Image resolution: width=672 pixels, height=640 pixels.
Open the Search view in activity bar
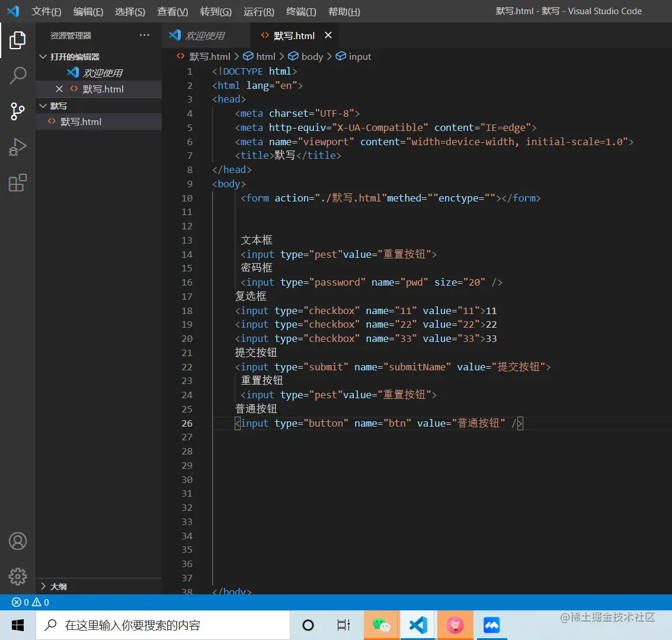pyautogui.click(x=18, y=76)
